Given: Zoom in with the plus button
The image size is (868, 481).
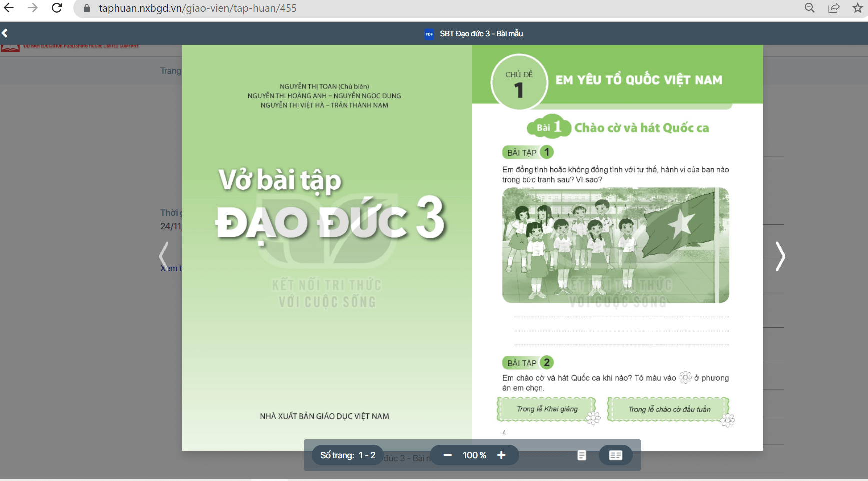Looking at the screenshot, I should pyautogui.click(x=501, y=455).
